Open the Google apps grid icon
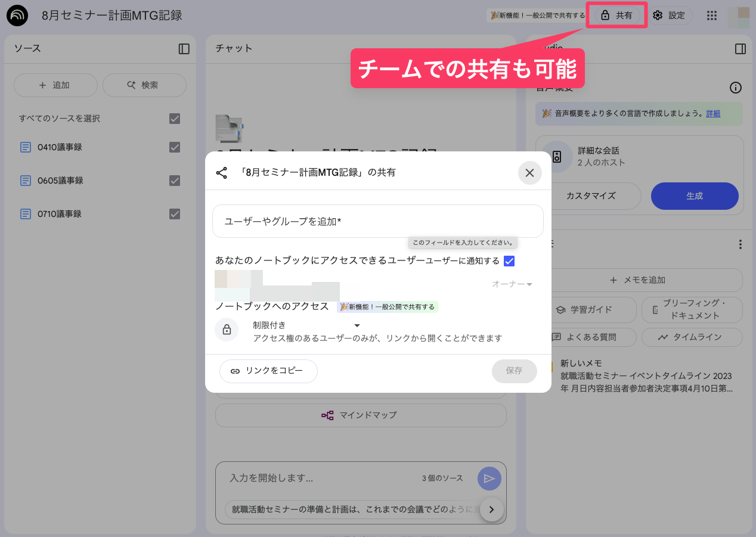Image resolution: width=756 pixels, height=537 pixels. click(711, 16)
